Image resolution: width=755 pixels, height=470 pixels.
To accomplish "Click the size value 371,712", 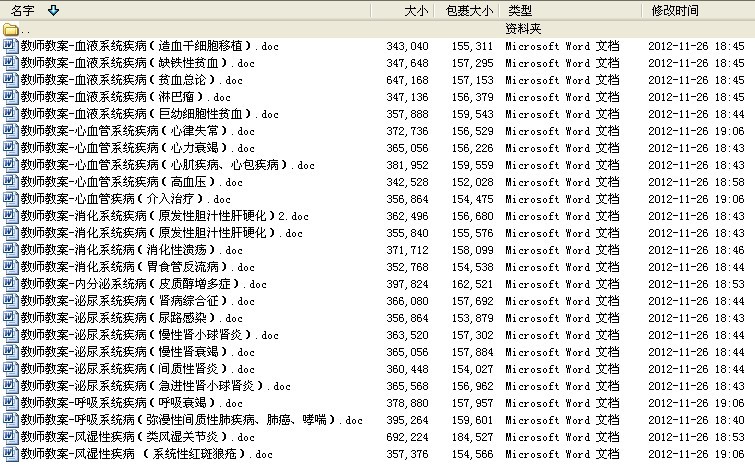I will [407, 250].
